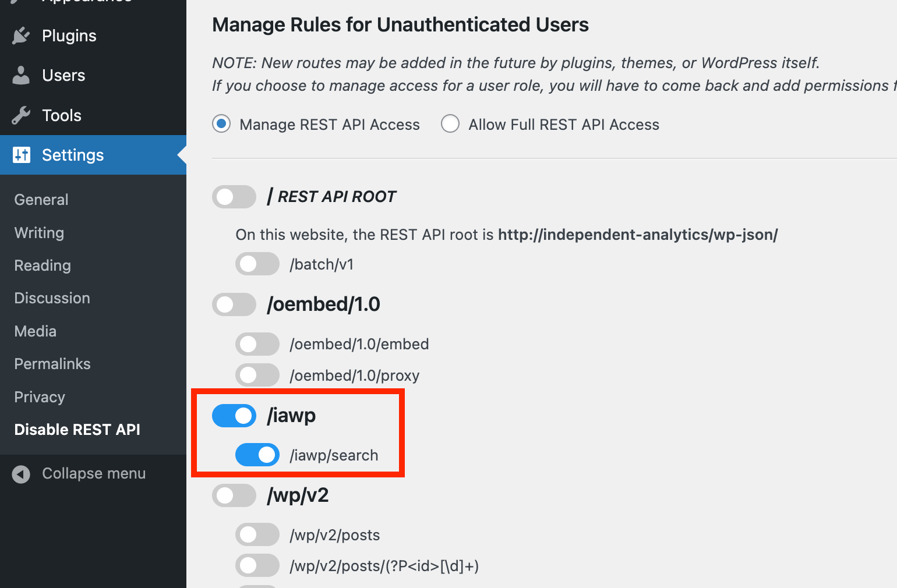Select Allow Full REST API Access option
The height and width of the screenshot is (588, 897).
coord(450,124)
